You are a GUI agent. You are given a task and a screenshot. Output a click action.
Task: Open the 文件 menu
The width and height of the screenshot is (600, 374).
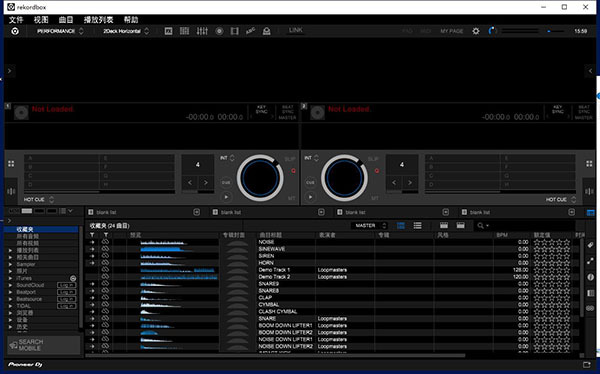pos(16,20)
